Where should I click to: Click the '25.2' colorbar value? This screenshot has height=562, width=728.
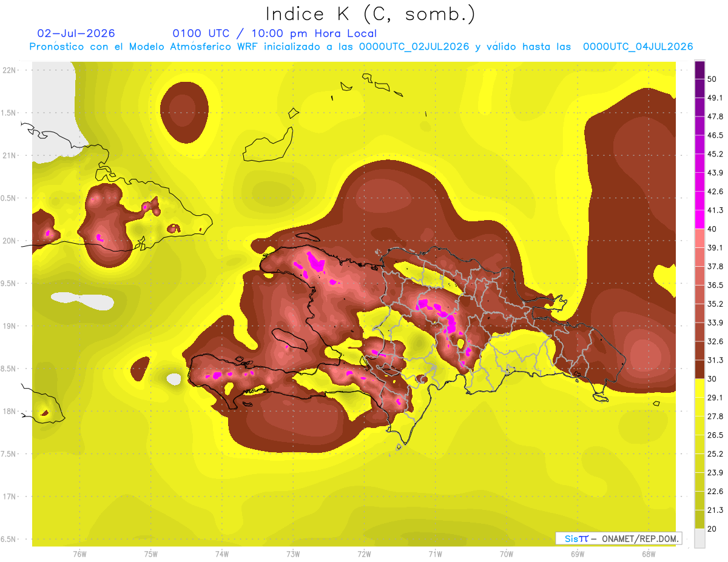715,454
